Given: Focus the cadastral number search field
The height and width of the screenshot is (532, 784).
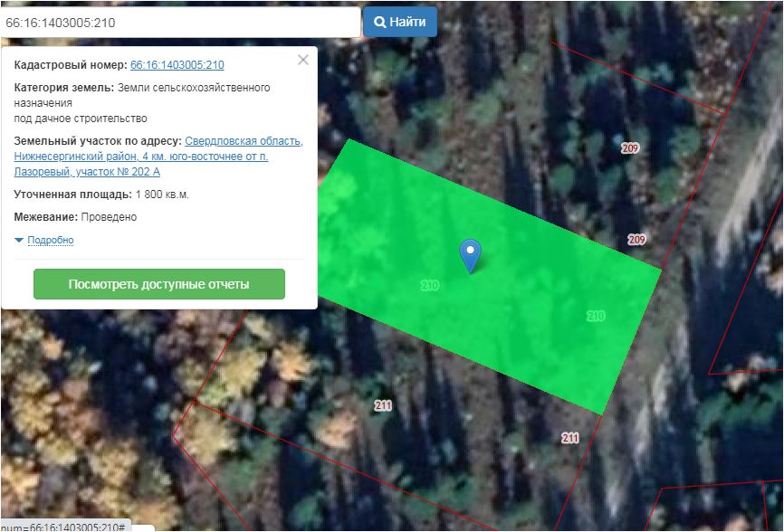Looking at the screenshot, I should click(x=180, y=23).
